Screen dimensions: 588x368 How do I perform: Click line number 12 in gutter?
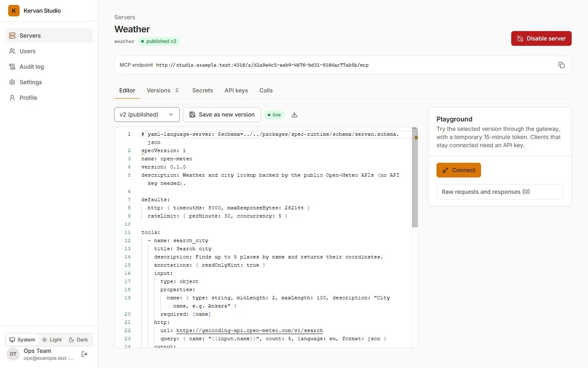(127, 240)
